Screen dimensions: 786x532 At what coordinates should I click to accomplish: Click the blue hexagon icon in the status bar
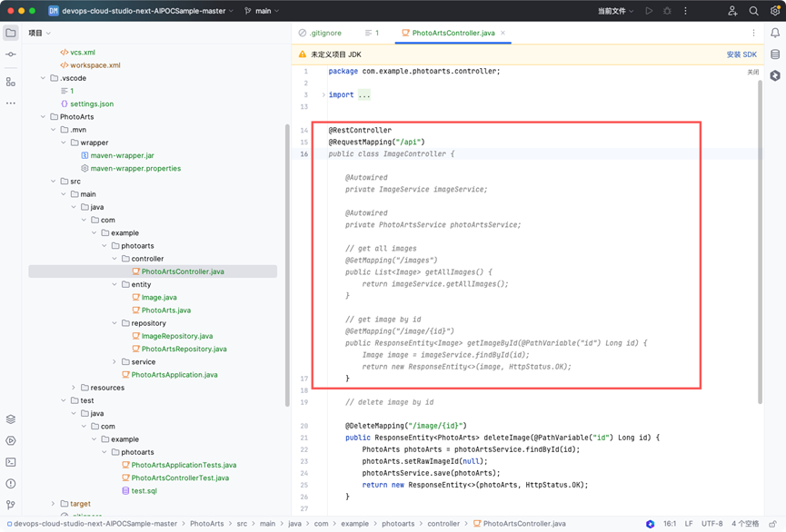[651, 524]
